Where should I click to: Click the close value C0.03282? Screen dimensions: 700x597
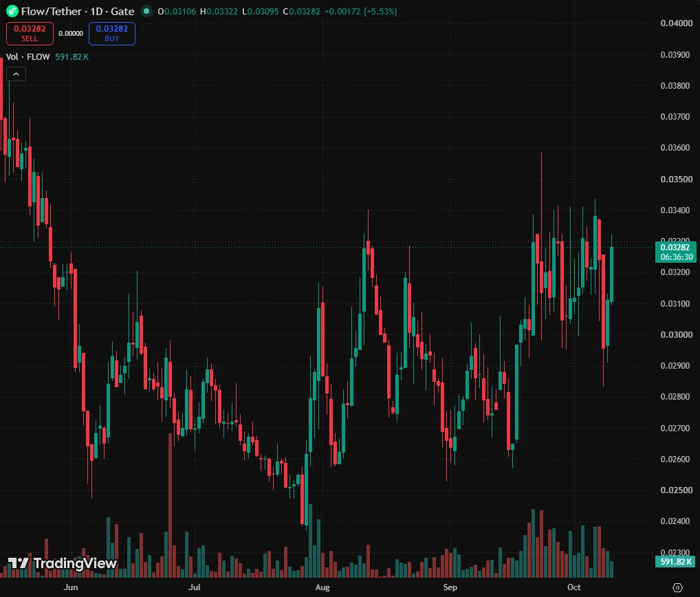pyautogui.click(x=301, y=12)
